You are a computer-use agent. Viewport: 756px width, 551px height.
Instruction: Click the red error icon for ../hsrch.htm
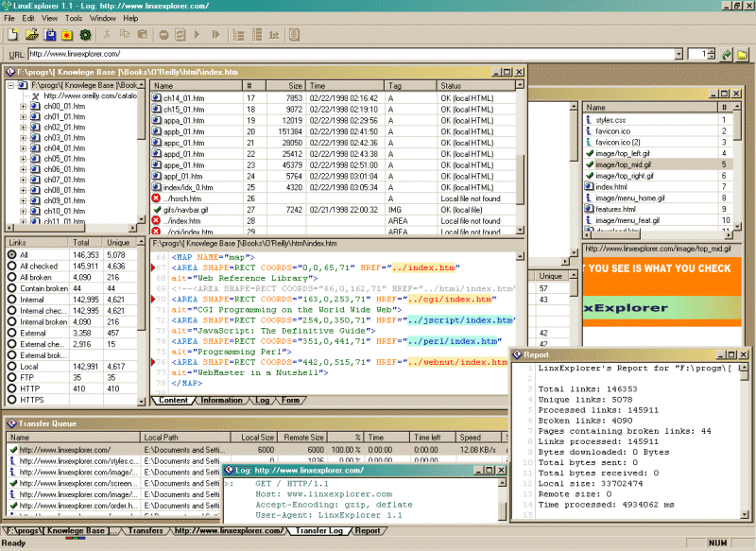156,198
